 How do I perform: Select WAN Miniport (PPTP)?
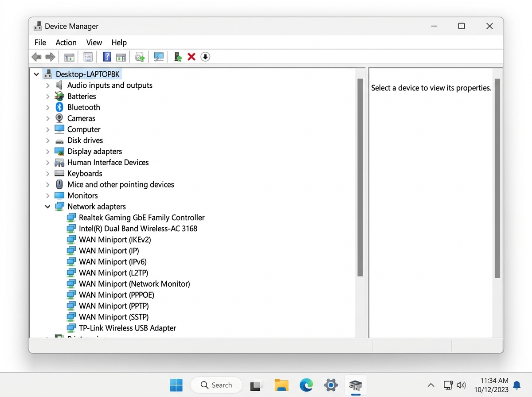point(114,306)
